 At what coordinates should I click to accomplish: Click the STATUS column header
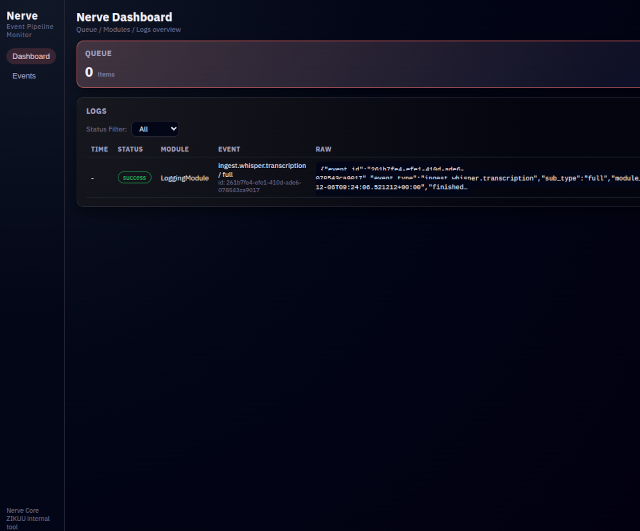(x=130, y=149)
